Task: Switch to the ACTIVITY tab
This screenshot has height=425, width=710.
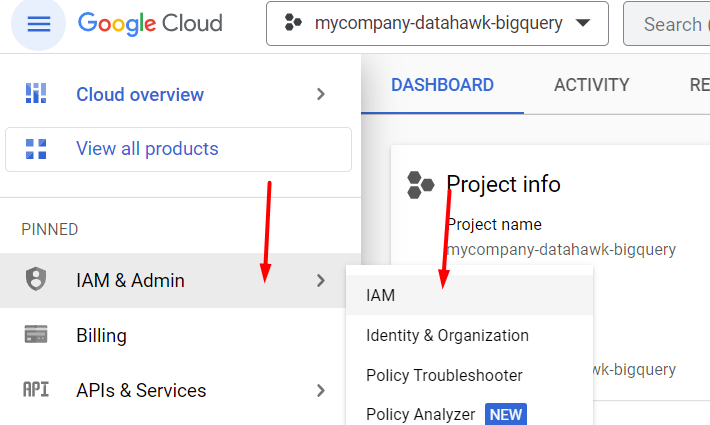Action: pos(591,85)
